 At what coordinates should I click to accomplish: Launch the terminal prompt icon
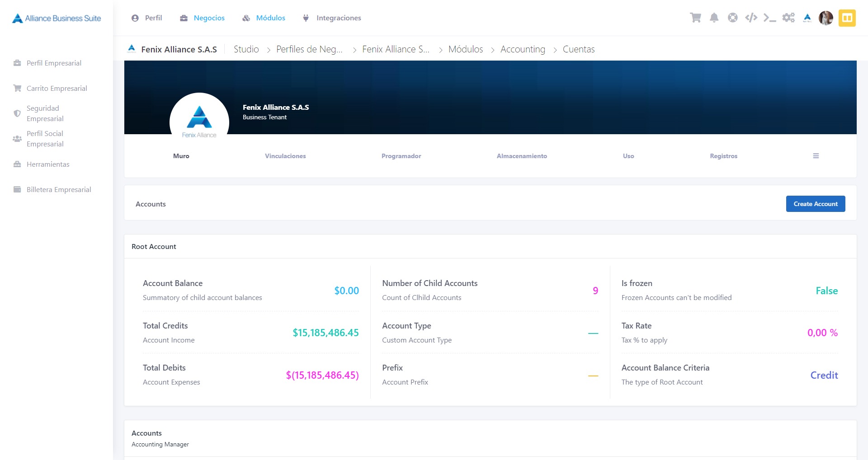click(x=769, y=18)
